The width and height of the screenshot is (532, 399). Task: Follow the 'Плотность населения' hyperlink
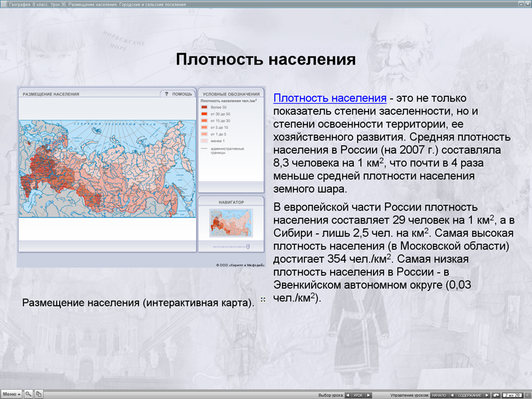308,96
